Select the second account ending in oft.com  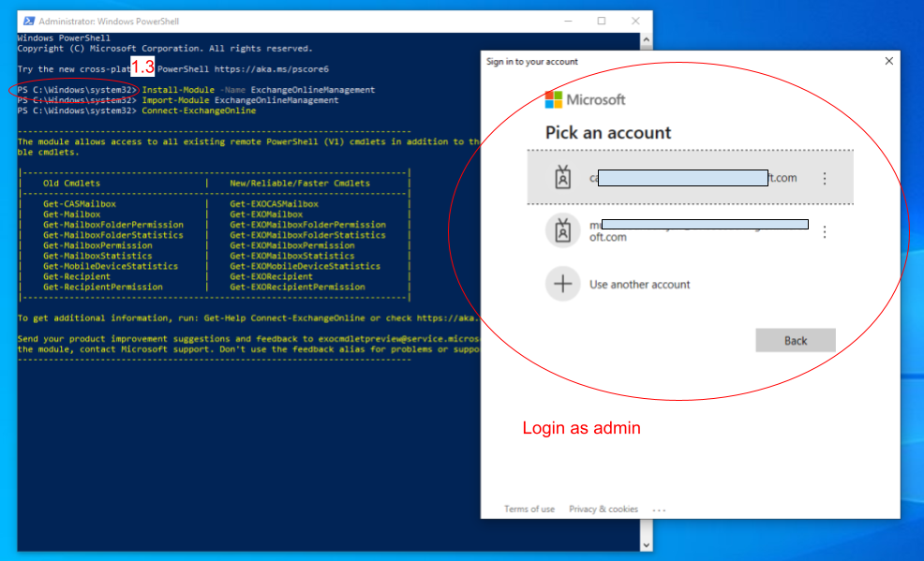coord(690,230)
